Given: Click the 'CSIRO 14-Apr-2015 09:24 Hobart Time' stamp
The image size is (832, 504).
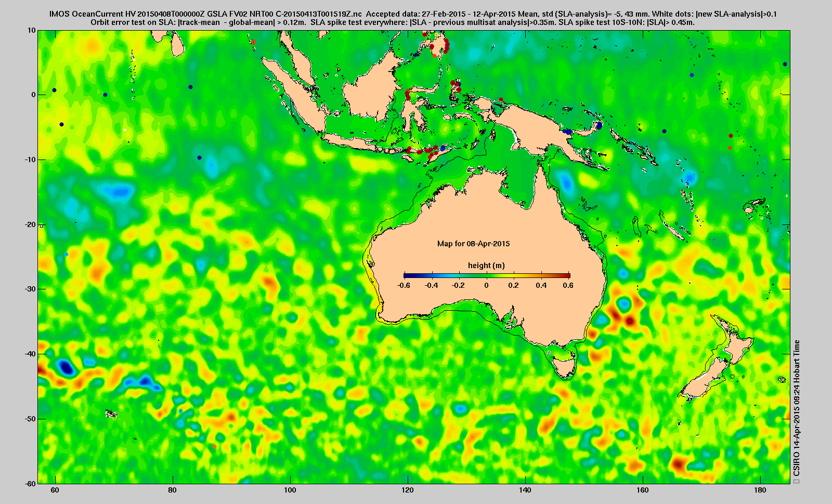Looking at the screenshot, I should (x=796, y=408).
